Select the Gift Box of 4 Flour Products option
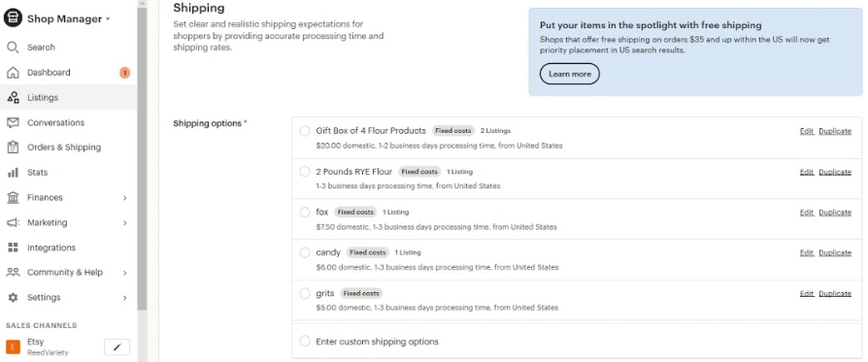868x362 pixels. (305, 131)
